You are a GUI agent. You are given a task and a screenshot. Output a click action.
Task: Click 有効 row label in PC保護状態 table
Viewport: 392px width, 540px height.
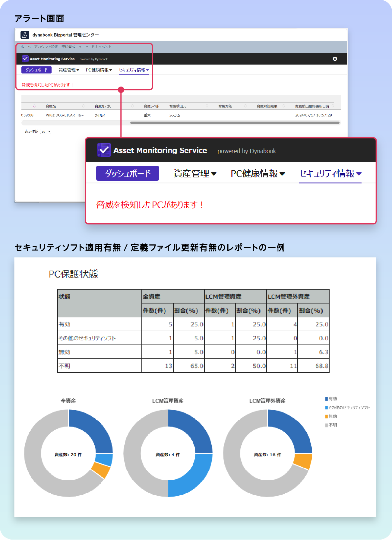point(64,324)
